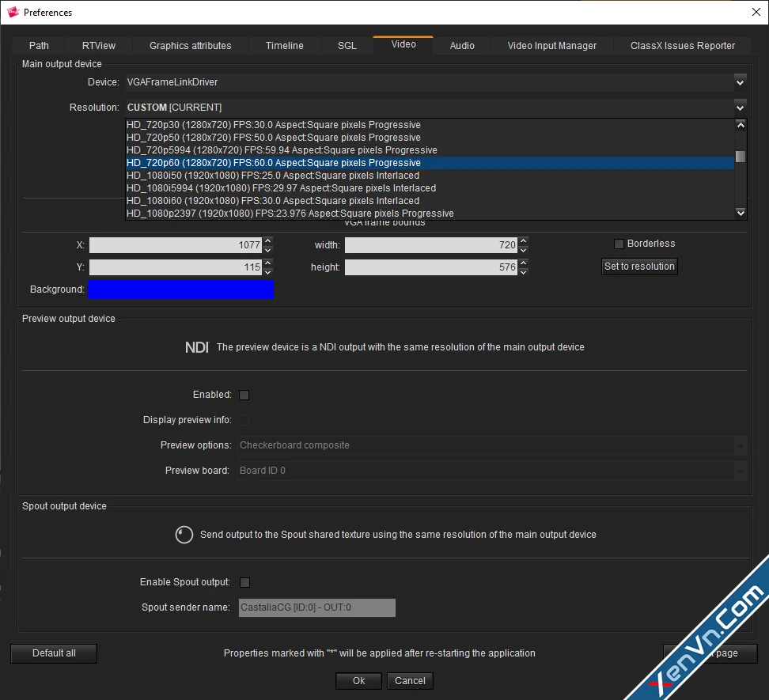Click the Y position input field

tap(176, 267)
